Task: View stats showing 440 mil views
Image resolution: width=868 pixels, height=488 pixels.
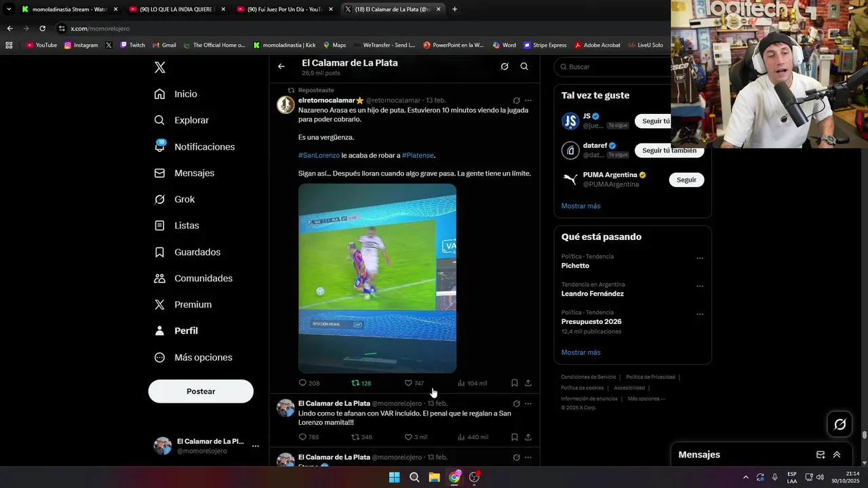Action: tap(473, 437)
